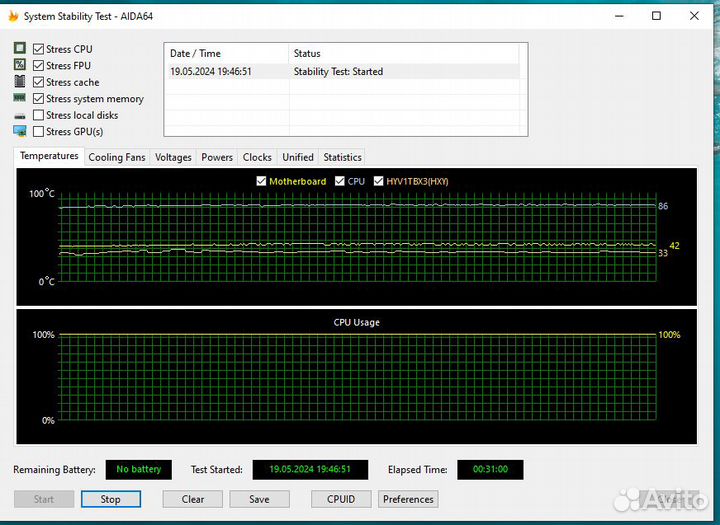Screen dimensions: 720x525
Task: Toggle the HYV1TBX3(HXY) drive graph checkbox
Action: (378, 181)
